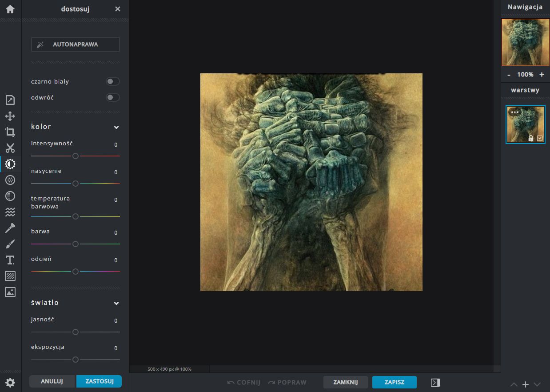Select the scissors cutout tool
The image size is (550, 392).
tap(10, 148)
